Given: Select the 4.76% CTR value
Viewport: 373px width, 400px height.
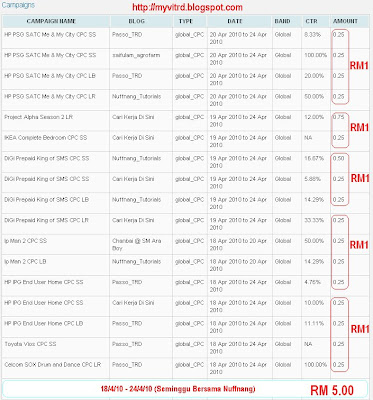Looking at the screenshot, I should tap(312, 282).
